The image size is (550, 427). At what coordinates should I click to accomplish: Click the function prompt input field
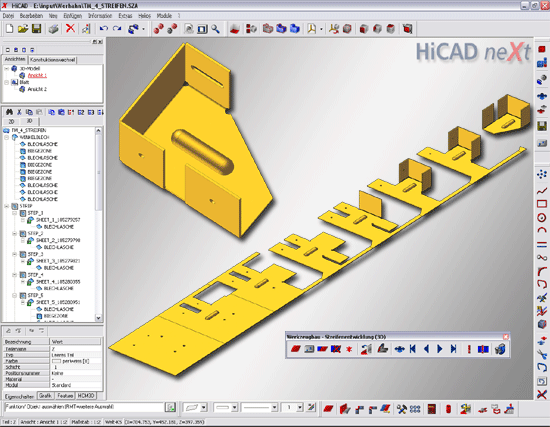(84, 407)
